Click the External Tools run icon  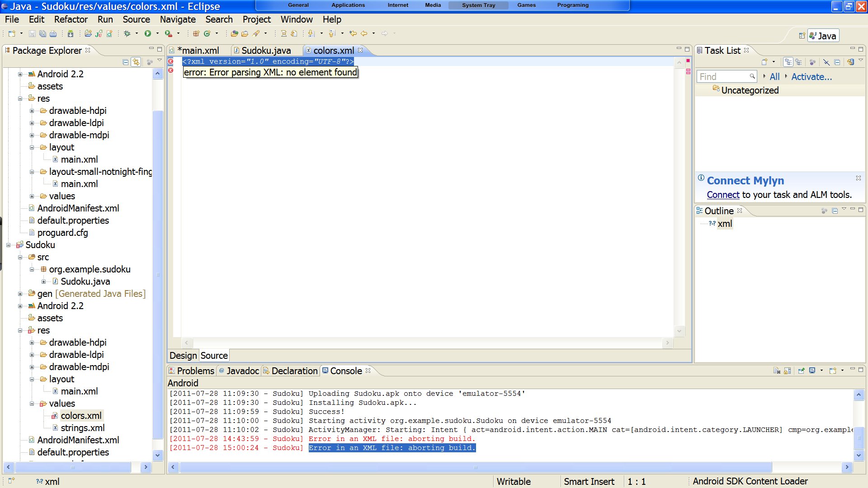[168, 33]
